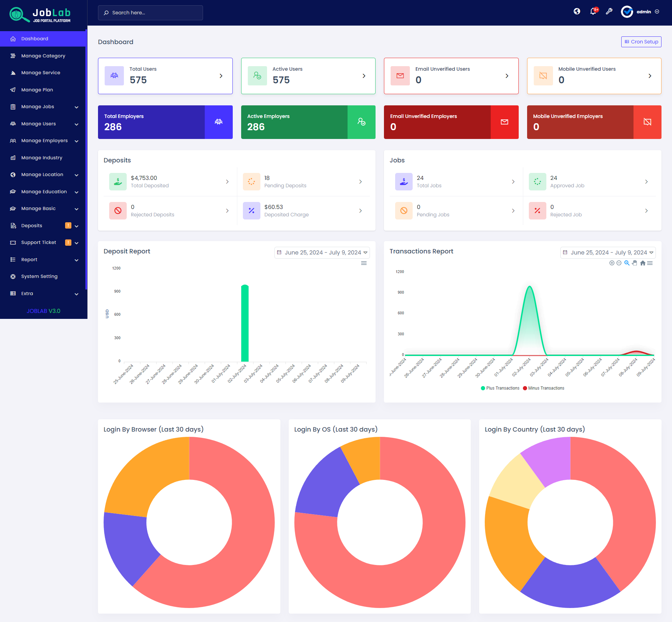This screenshot has width=672, height=622.
Task: Open the notifications bell icon
Action: (x=593, y=12)
